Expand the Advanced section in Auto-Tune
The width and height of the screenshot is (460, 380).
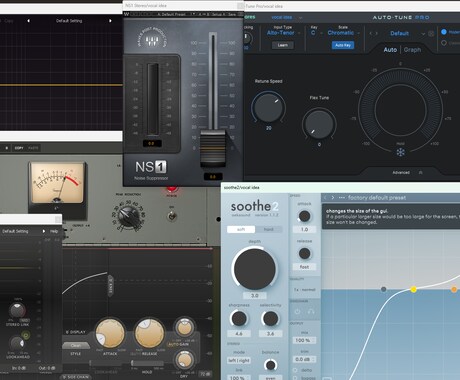[x=407, y=172]
